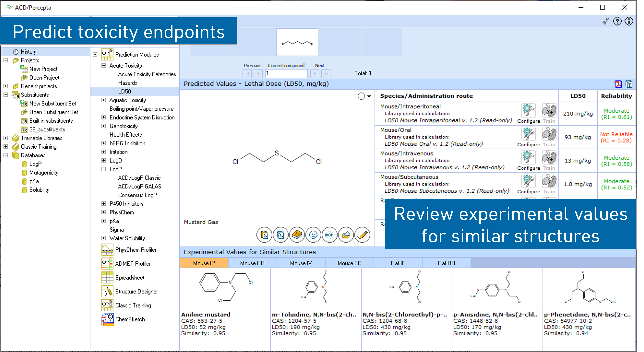The image size is (644, 352).
Task: Click the help question mark icon
Action: (x=617, y=22)
